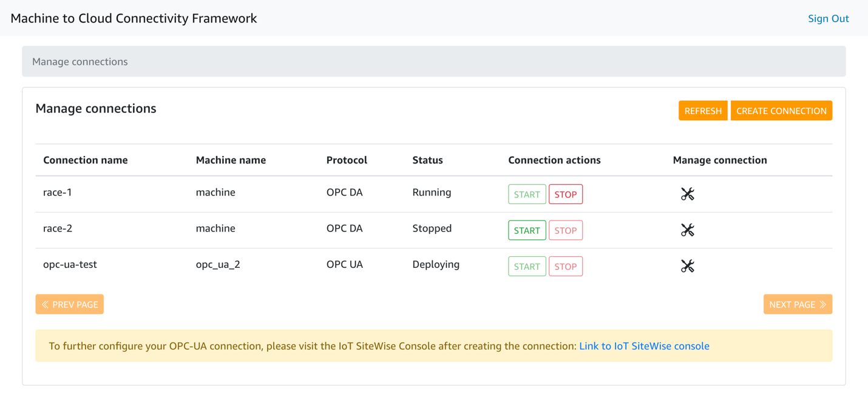This screenshot has height=396, width=868.
Task: Click the wrench icon beside the Running connection
Action: 687,194
